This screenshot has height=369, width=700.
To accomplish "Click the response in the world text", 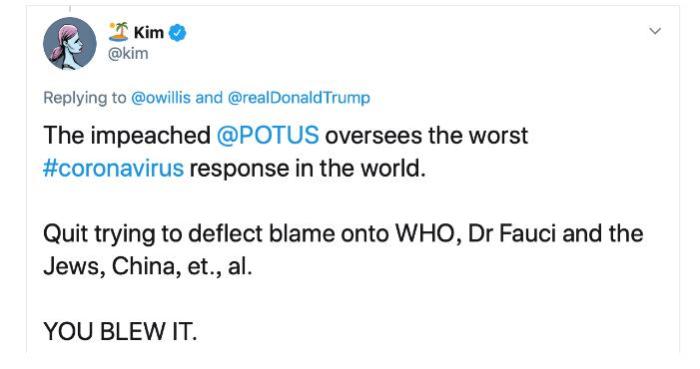I will tap(308, 169).
